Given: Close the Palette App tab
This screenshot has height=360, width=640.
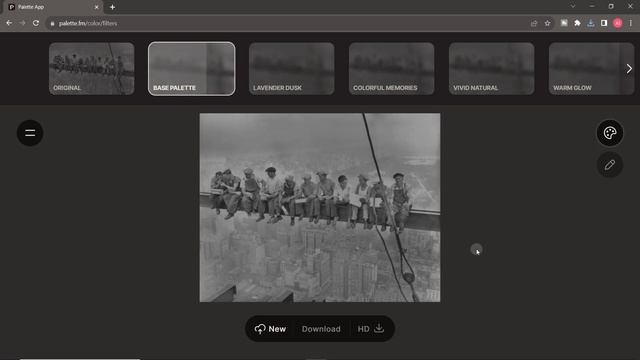Looking at the screenshot, I should [97, 7].
